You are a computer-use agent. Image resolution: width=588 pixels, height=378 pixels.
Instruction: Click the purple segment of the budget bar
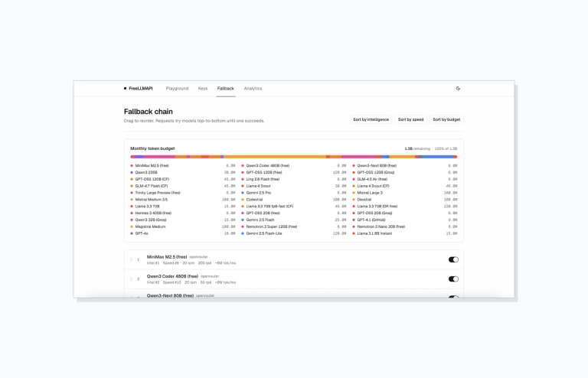139,157
